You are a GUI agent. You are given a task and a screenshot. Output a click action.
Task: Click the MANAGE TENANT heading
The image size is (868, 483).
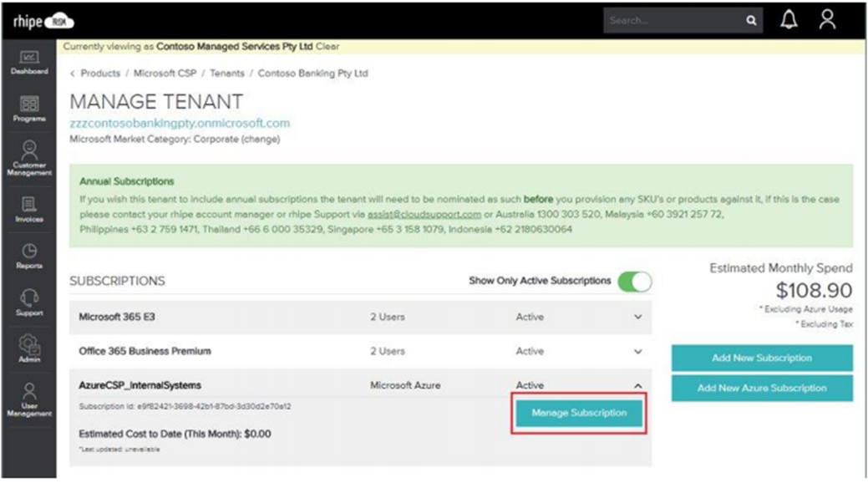click(156, 102)
